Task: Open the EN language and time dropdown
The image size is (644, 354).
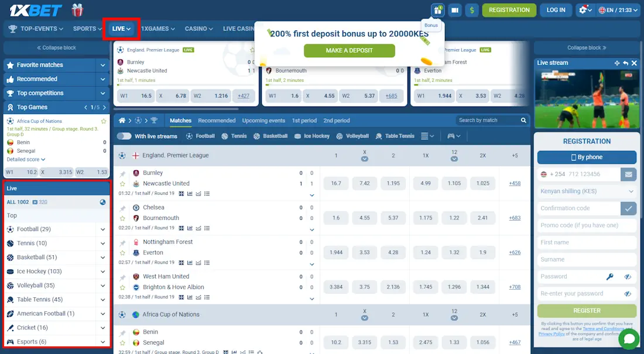Action: click(x=617, y=9)
